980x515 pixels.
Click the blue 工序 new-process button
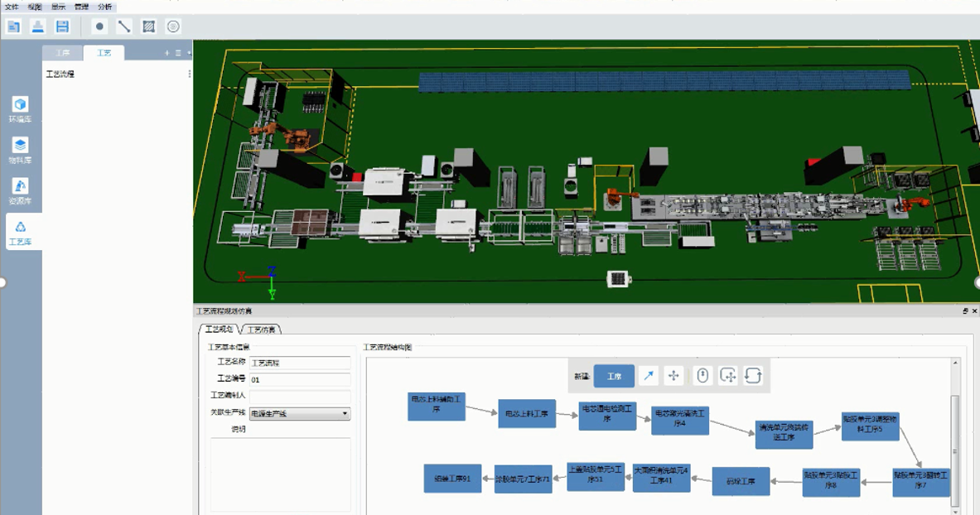point(614,376)
